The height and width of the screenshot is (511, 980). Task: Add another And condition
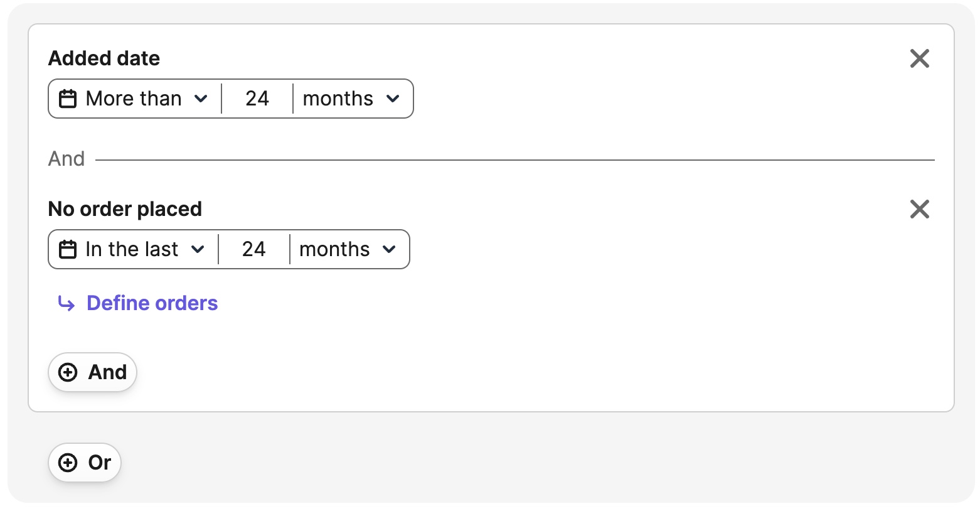coord(93,372)
